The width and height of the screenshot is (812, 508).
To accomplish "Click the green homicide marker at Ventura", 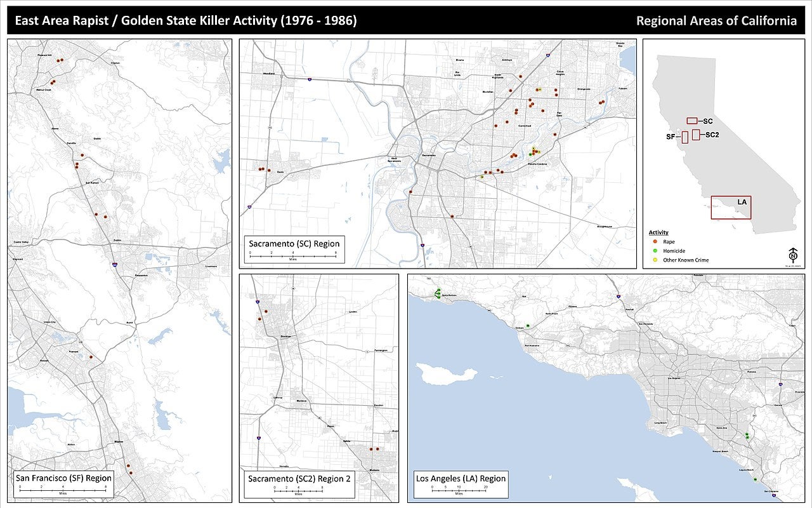I will 528,325.
